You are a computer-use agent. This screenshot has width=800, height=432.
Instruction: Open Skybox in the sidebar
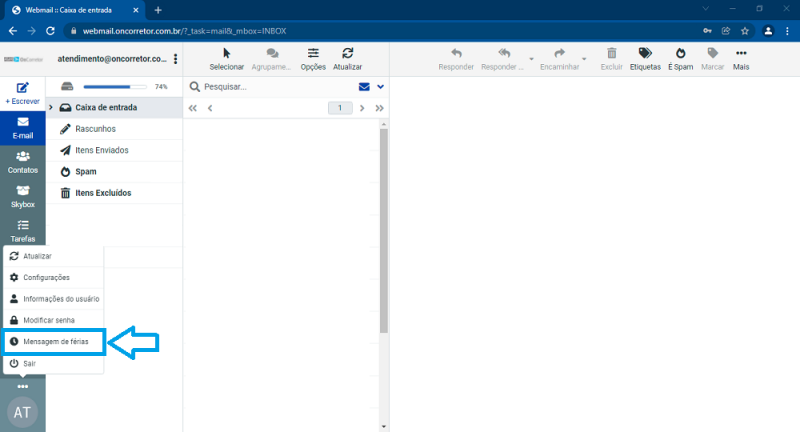click(22, 197)
